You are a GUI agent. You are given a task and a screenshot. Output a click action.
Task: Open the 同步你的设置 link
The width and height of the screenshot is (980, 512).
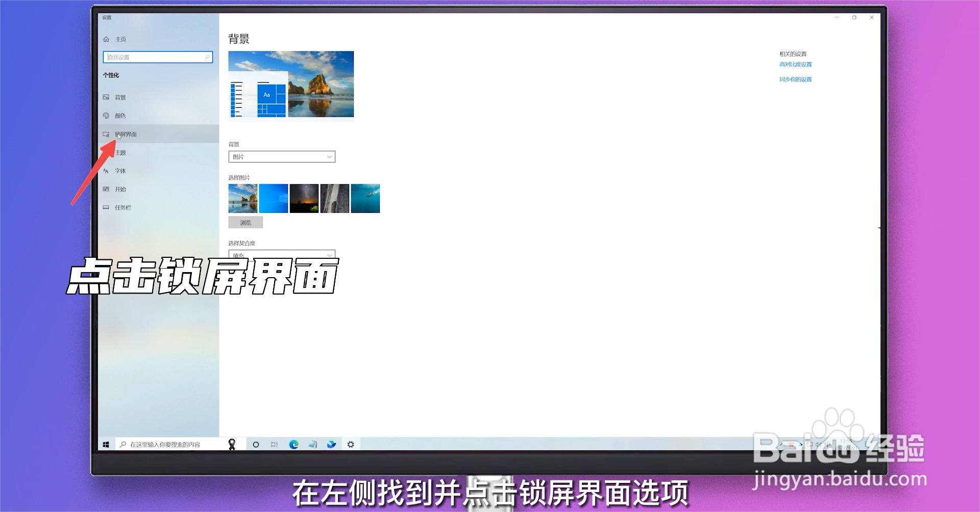[795, 79]
